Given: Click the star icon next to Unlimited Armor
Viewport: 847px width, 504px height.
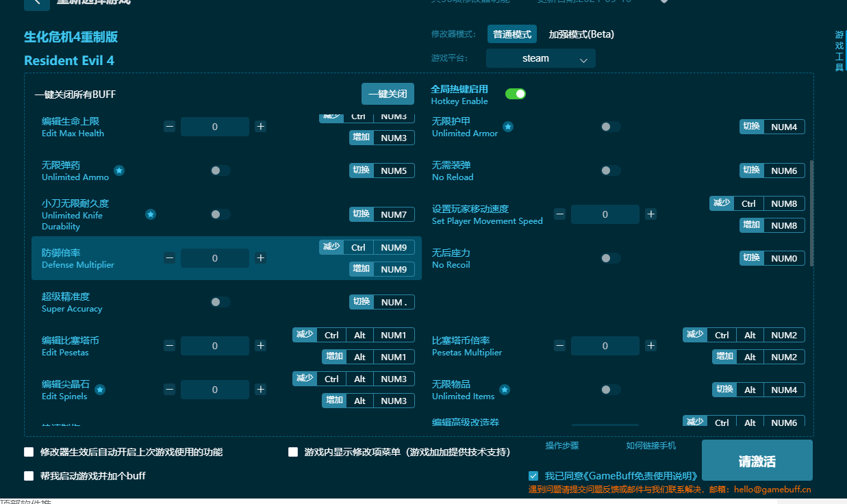Looking at the screenshot, I should [508, 127].
